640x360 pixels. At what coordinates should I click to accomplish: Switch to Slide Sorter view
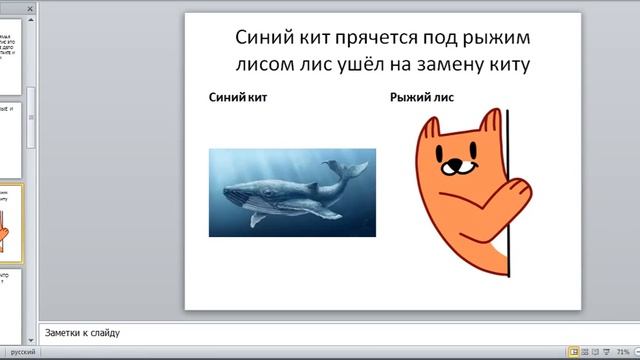(585, 352)
